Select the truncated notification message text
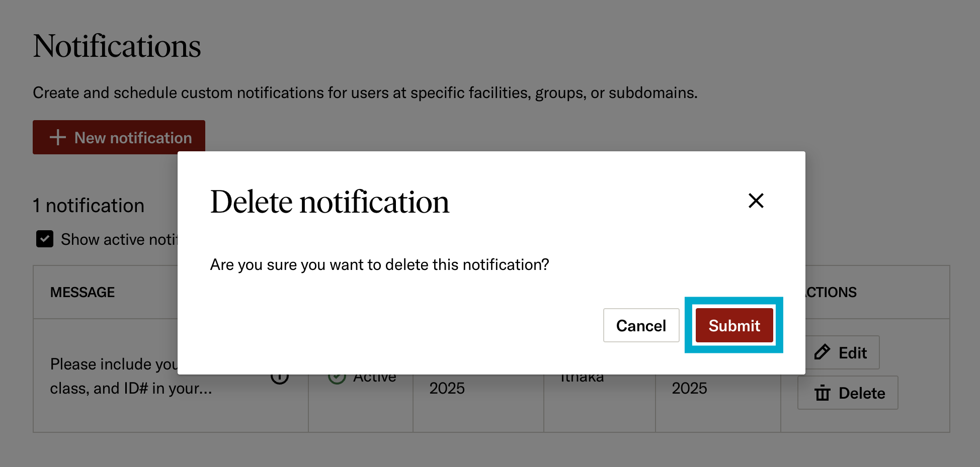This screenshot has width=980, height=467. 126,376
